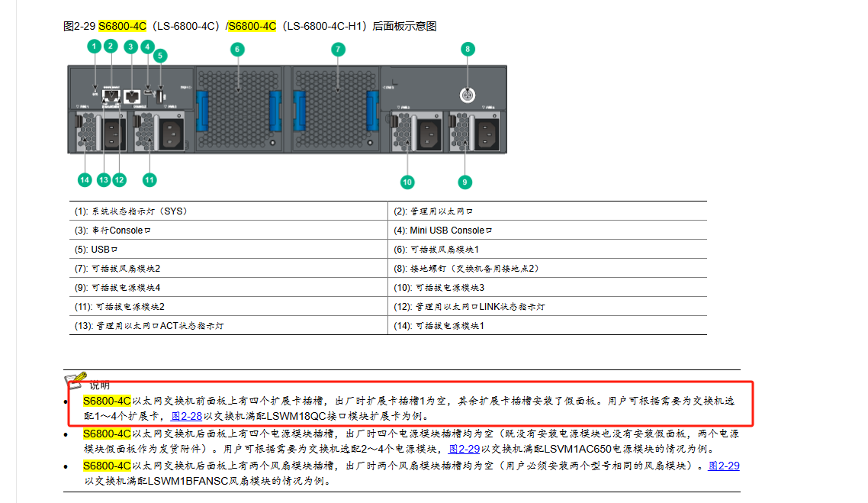Click green callout marker number 1

click(94, 46)
